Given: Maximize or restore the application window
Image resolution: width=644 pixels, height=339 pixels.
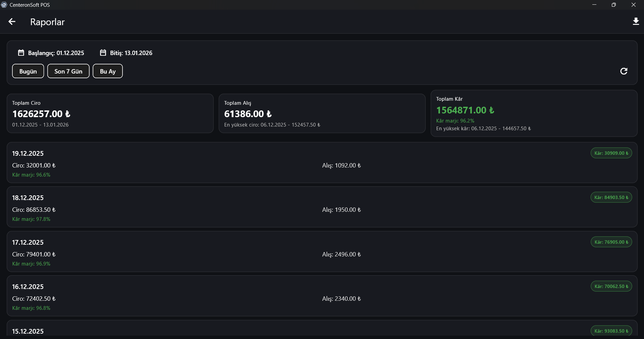Looking at the screenshot, I should point(614,5).
